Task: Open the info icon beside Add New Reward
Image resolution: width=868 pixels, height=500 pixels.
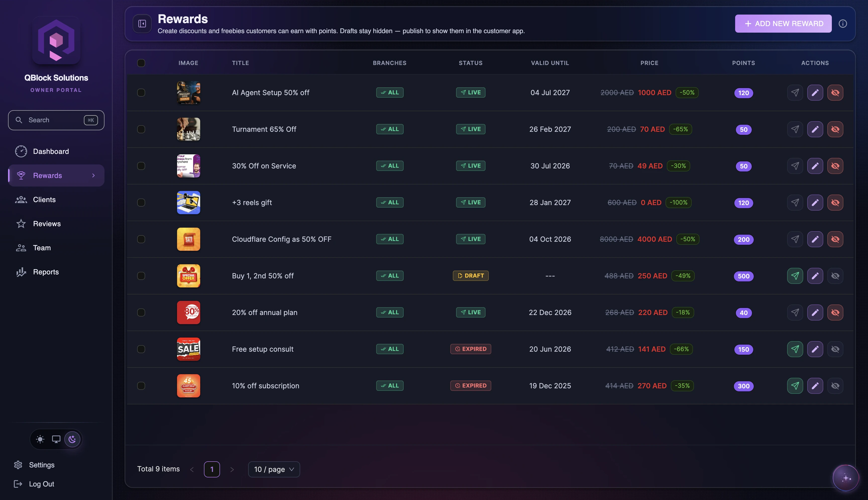Action: coord(843,24)
